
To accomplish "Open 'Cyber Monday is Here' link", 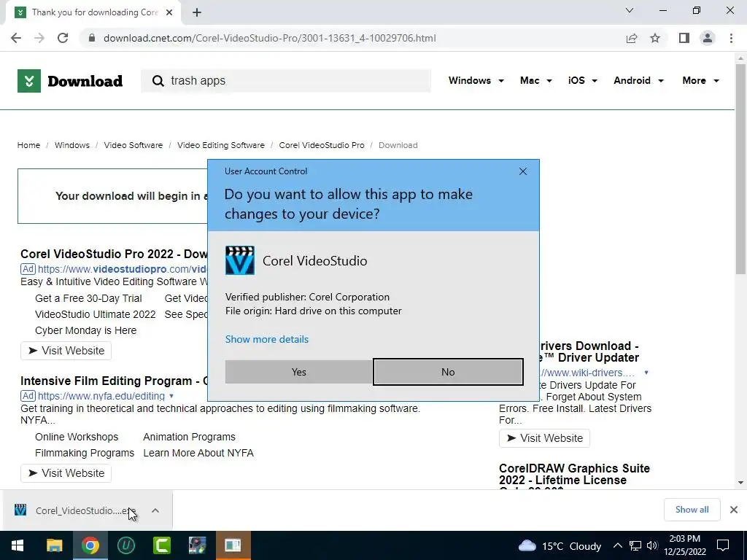I will (x=86, y=330).
